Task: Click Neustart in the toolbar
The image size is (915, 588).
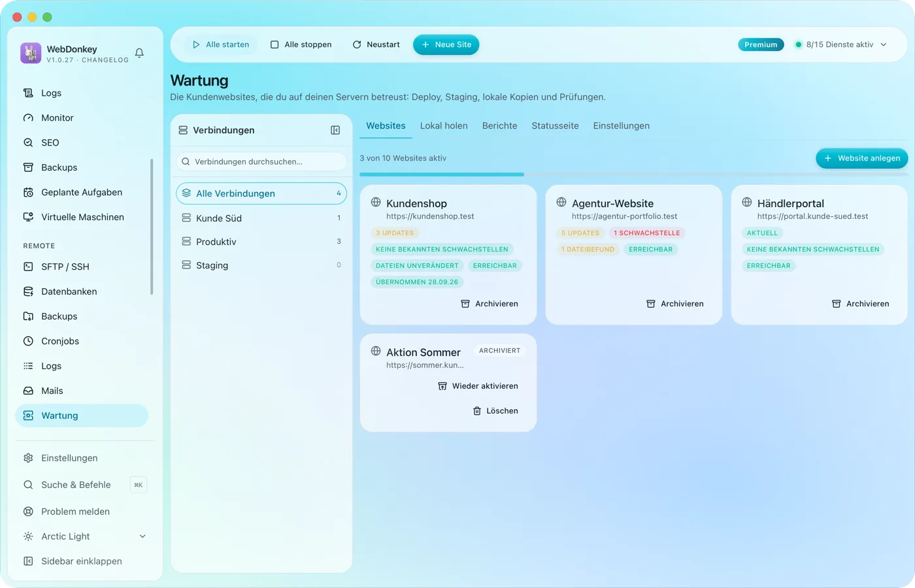Action: click(376, 44)
